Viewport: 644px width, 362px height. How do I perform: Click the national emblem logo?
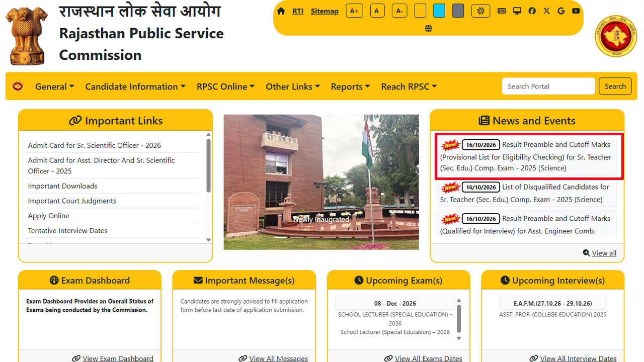(27, 36)
